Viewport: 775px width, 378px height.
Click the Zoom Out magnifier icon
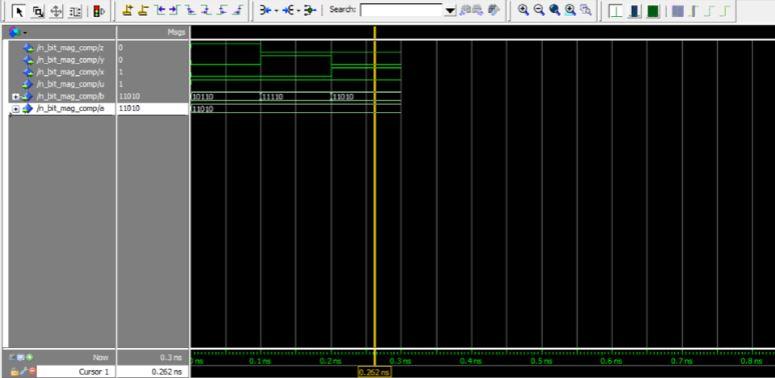[539, 10]
